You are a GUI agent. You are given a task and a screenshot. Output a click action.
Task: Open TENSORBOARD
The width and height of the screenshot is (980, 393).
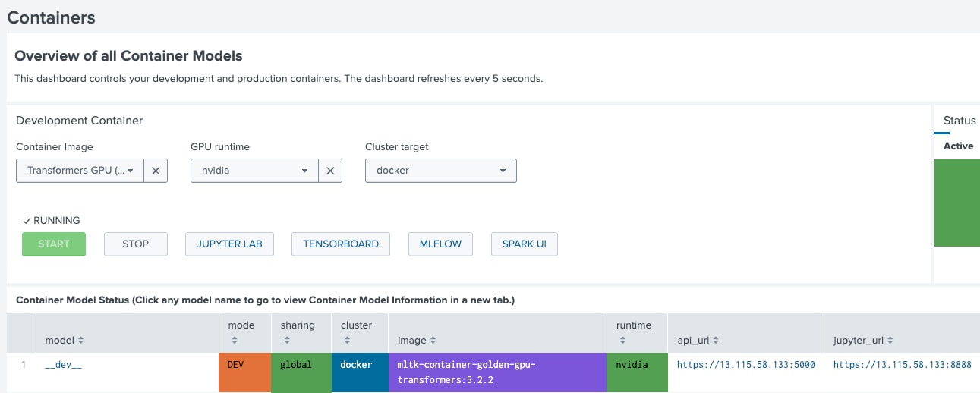pos(341,244)
